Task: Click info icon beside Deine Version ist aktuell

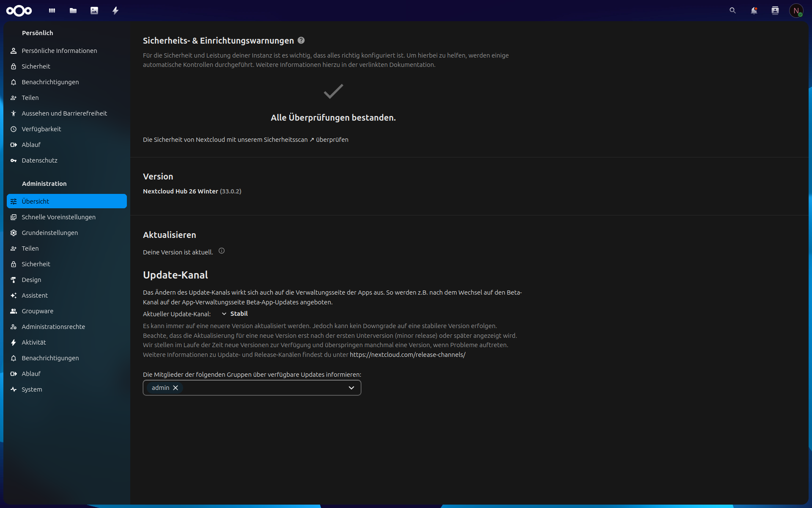Action: (x=222, y=251)
